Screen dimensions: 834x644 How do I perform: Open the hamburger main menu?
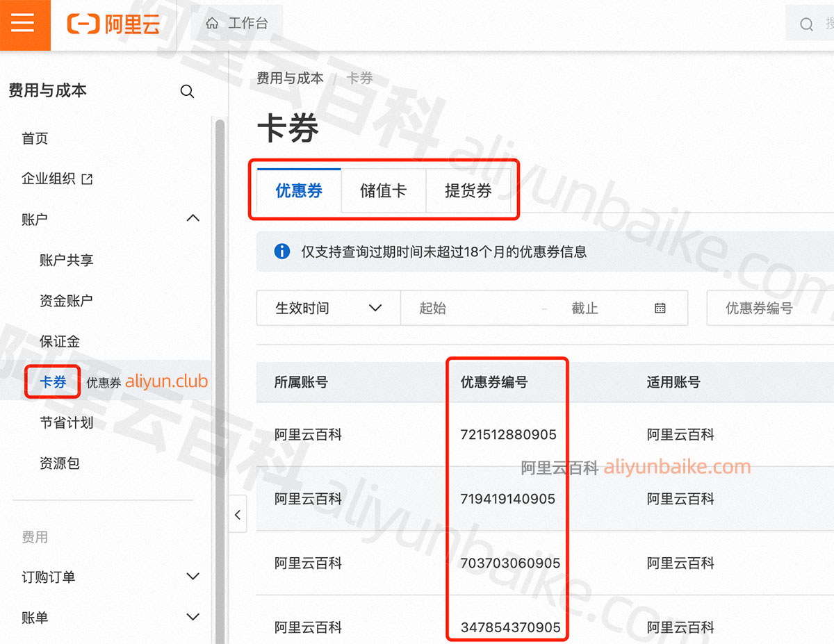(23, 24)
